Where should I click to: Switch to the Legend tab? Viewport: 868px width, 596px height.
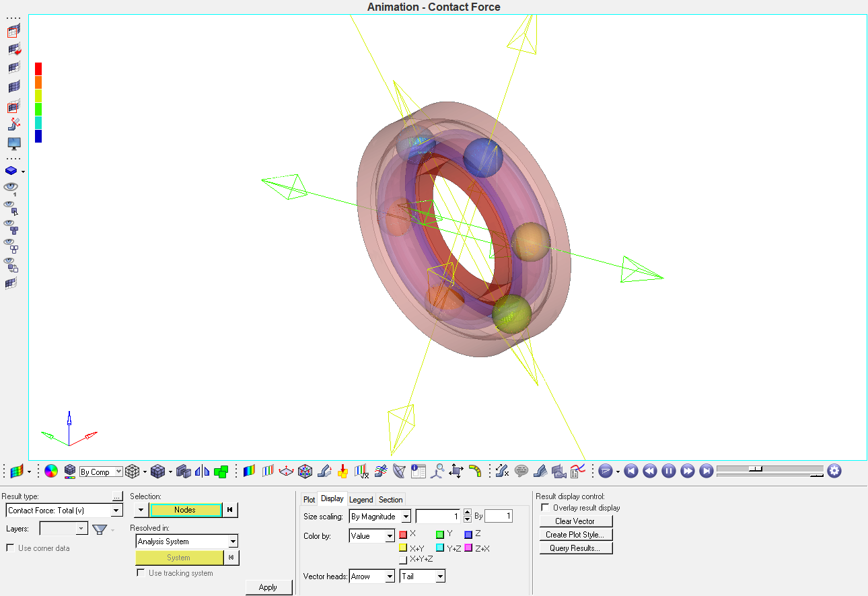(361, 499)
